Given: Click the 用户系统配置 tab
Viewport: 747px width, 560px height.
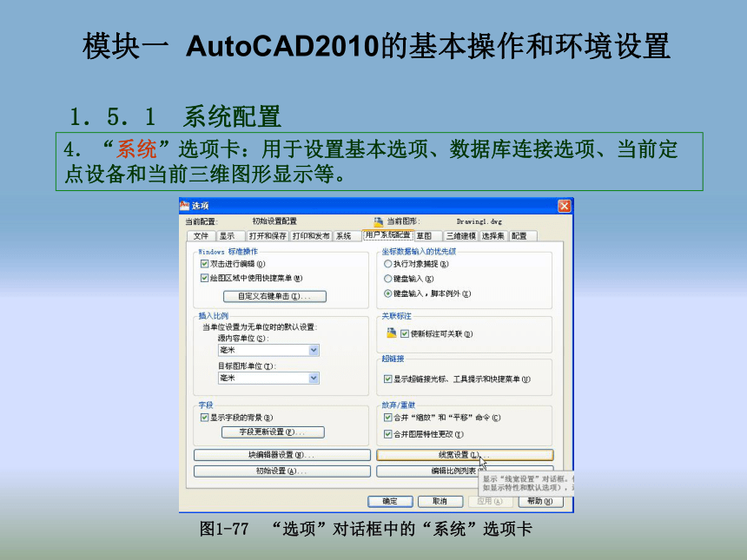Looking at the screenshot, I should click(x=387, y=234).
